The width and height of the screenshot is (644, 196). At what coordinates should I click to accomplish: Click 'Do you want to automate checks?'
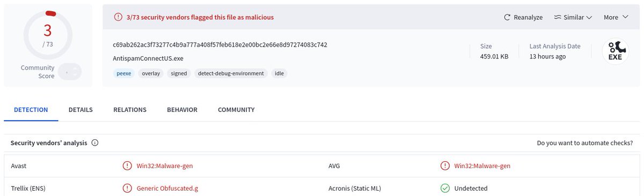pyautogui.click(x=585, y=143)
